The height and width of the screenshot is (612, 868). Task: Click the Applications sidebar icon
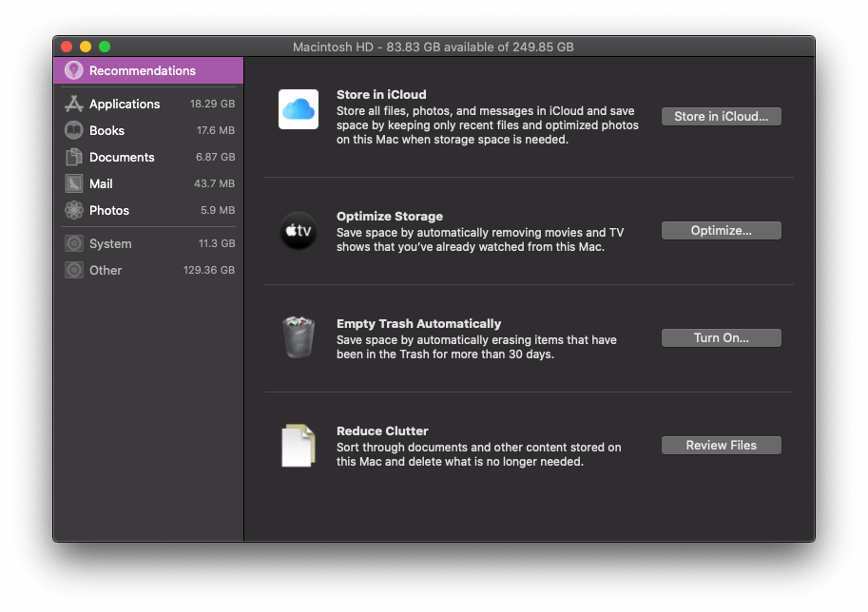pos(73,104)
